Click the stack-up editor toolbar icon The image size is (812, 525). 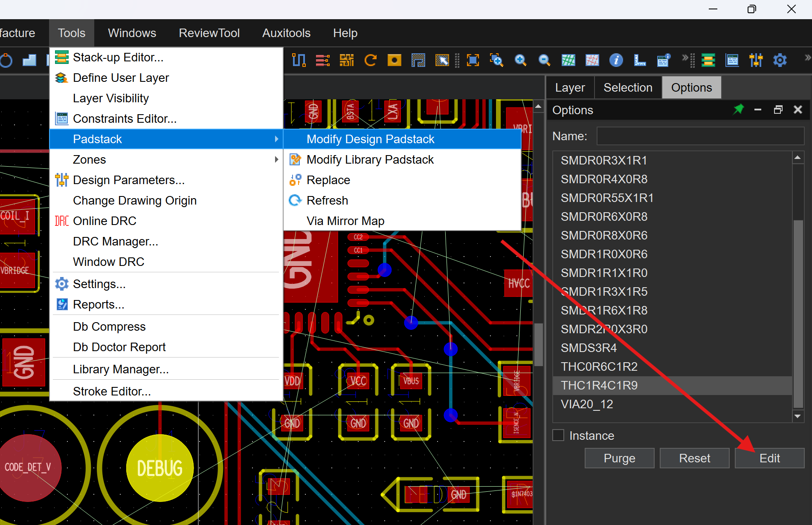click(x=708, y=60)
